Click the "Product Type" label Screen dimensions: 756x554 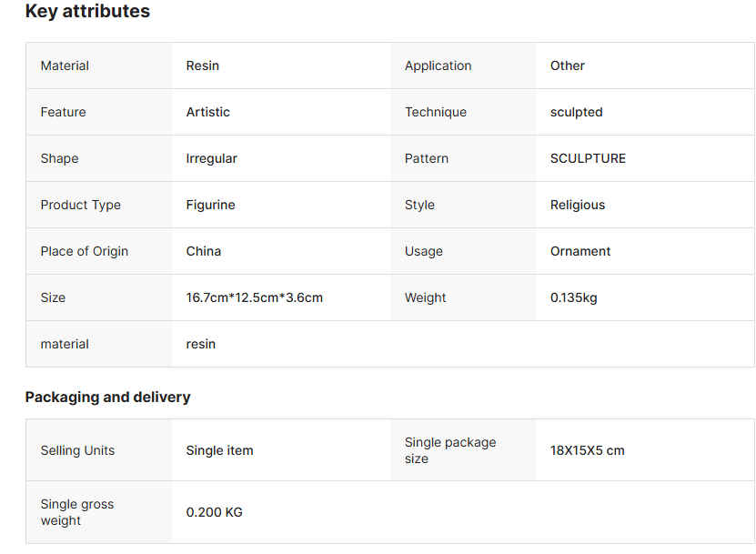[80, 205]
